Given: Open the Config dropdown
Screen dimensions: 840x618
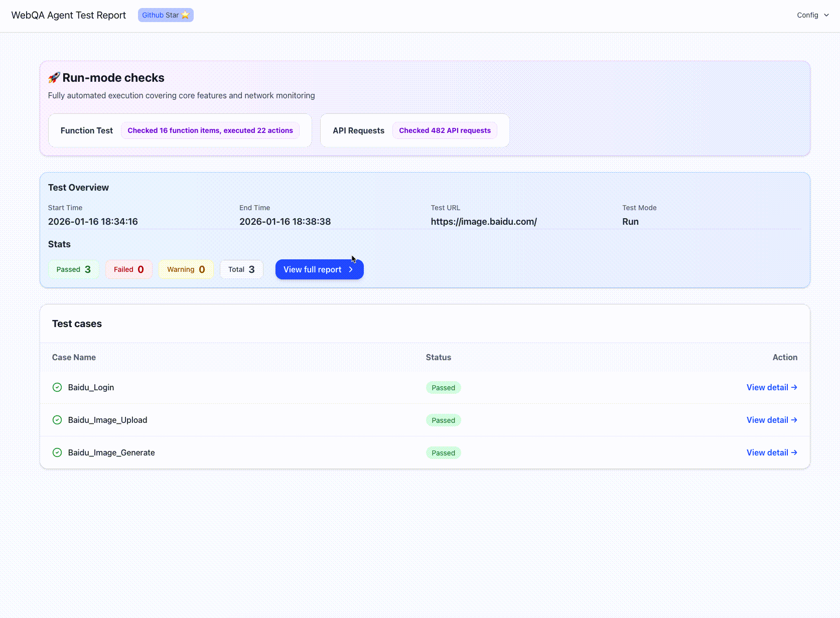Looking at the screenshot, I should 813,15.
